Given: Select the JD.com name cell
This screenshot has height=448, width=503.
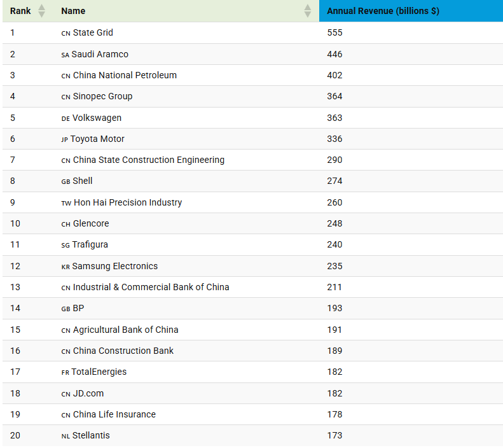Looking at the screenshot, I should (88, 393).
